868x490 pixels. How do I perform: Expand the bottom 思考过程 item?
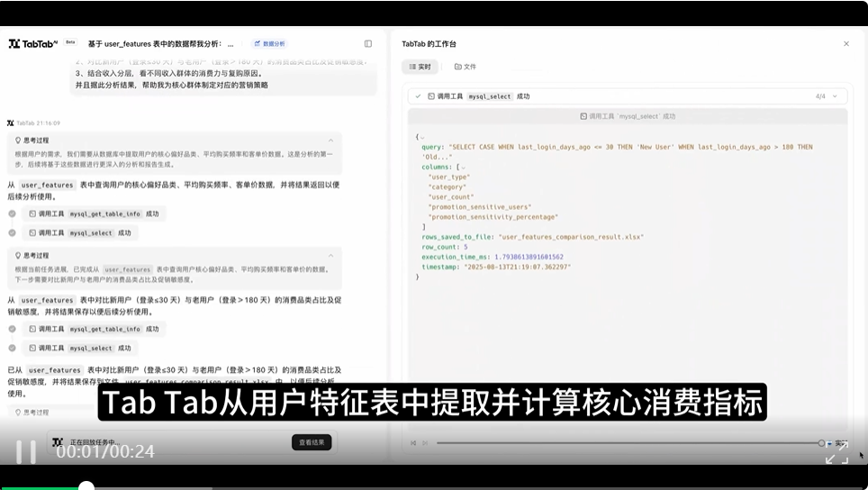(32, 413)
